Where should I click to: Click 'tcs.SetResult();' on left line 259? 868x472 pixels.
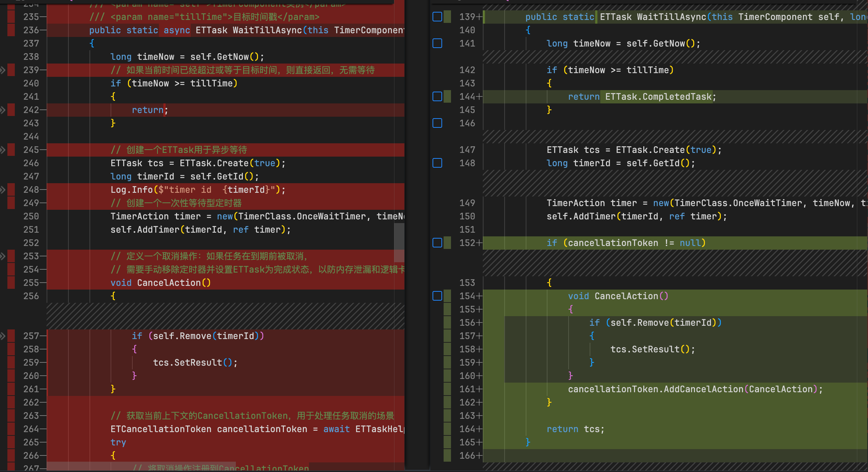tap(195, 363)
